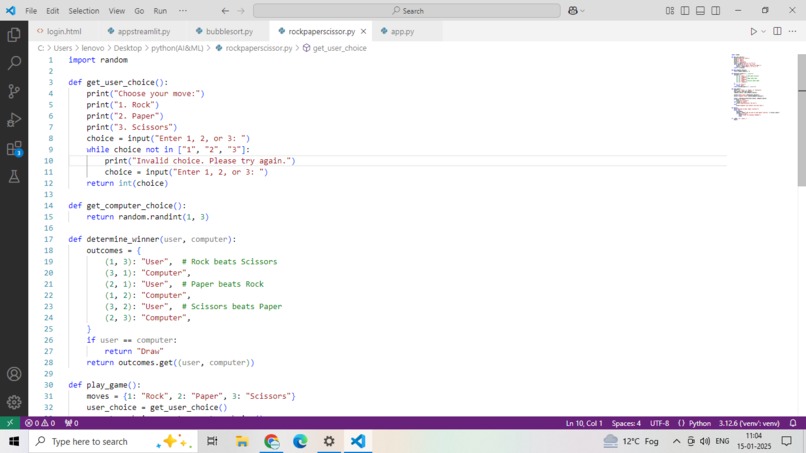Open the Search view in activity bar

[14, 63]
